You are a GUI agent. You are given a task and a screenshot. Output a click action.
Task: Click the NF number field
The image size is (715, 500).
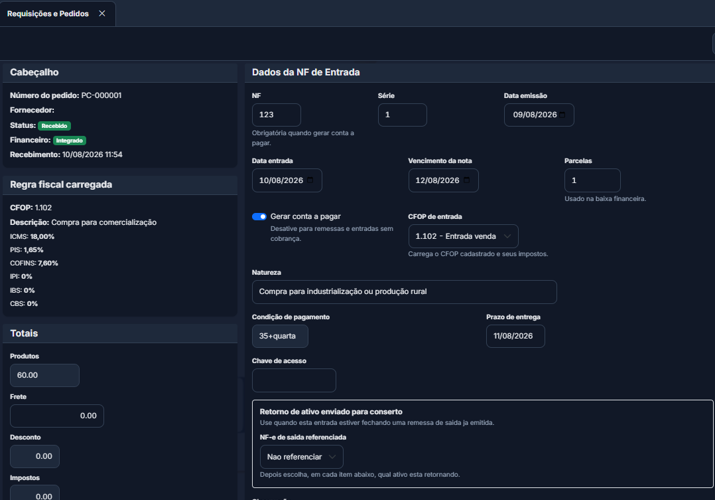click(276, 115)
